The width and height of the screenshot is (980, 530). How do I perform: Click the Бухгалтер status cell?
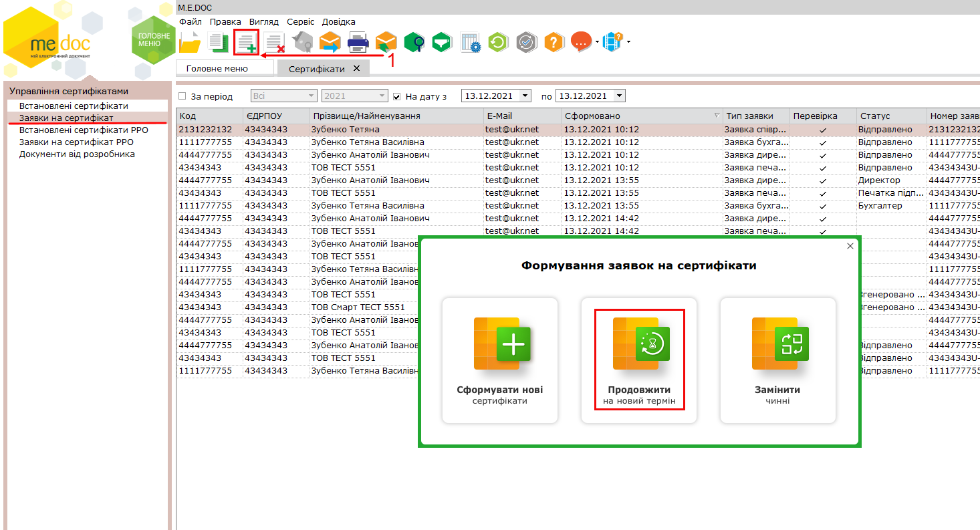[x=891, y=205]
